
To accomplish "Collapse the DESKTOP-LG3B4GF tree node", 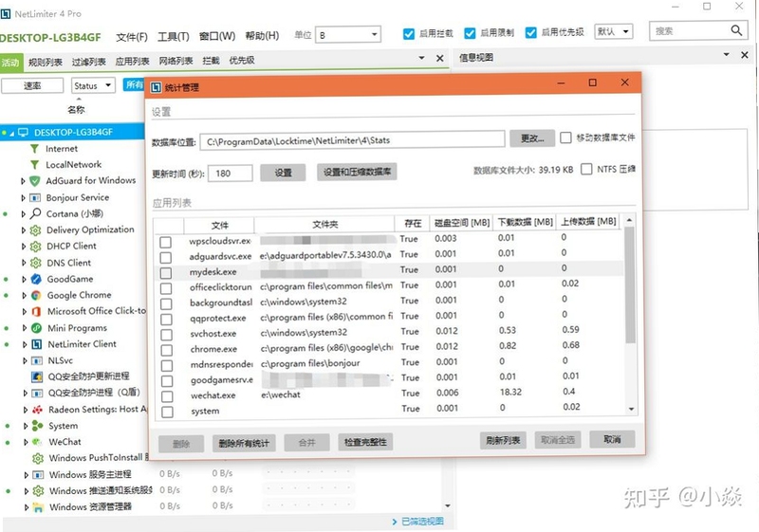I will click(x=11, y=133).
